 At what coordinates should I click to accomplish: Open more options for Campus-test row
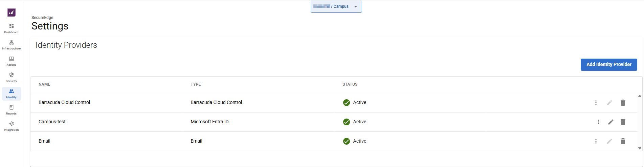coord(598,122)
